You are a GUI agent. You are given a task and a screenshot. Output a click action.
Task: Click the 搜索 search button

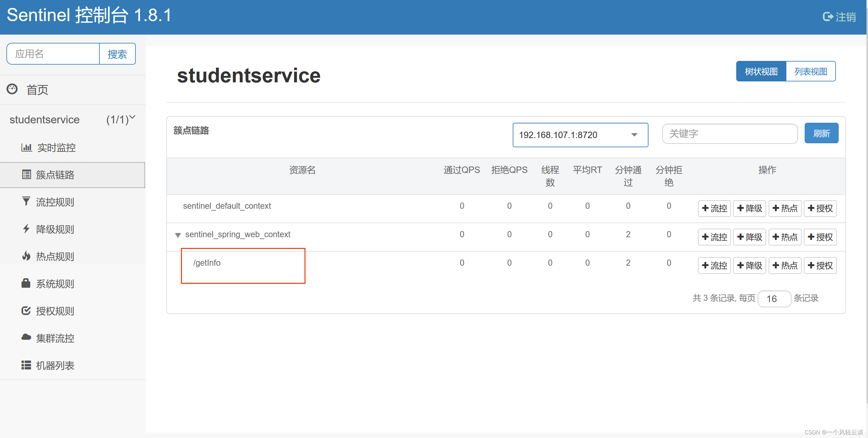[117, 54]
